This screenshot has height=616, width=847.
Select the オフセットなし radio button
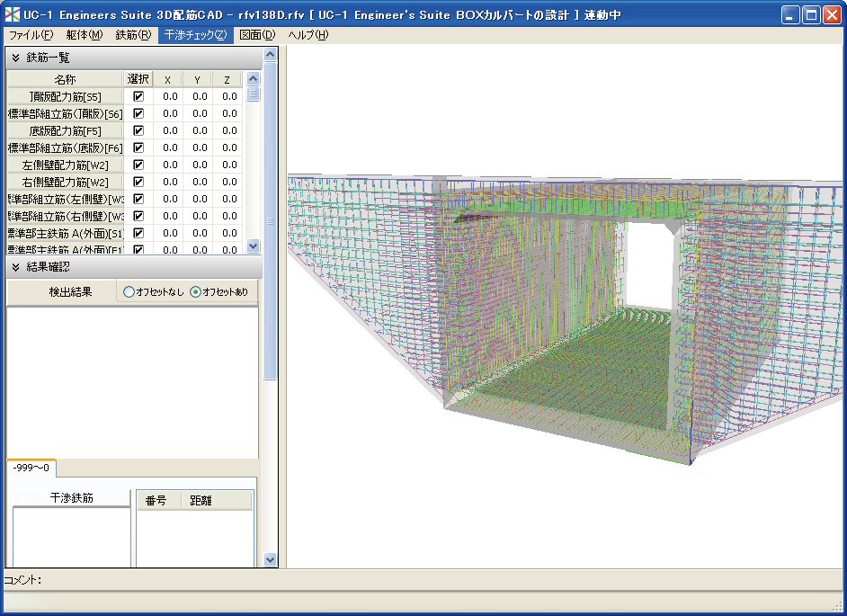[x=129, y=292]
